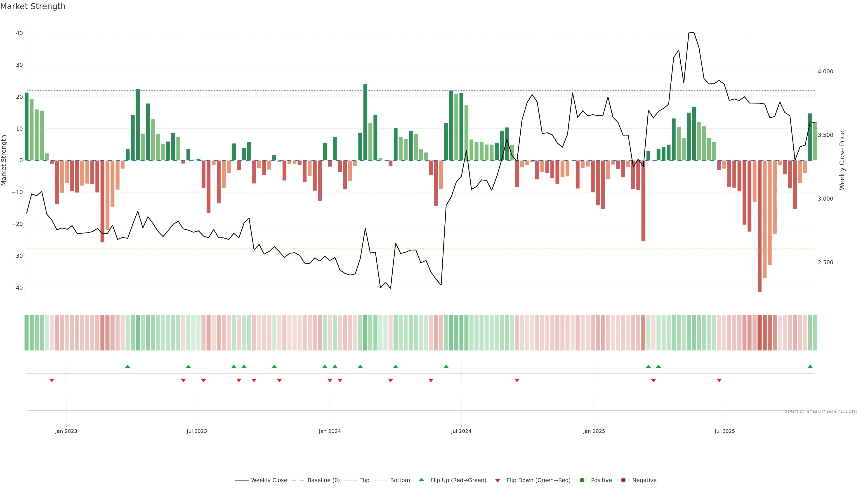Click the 4,000 price axis tick label
The width and height of the screenshot is (868, 488).
click(x=825, y=71)
